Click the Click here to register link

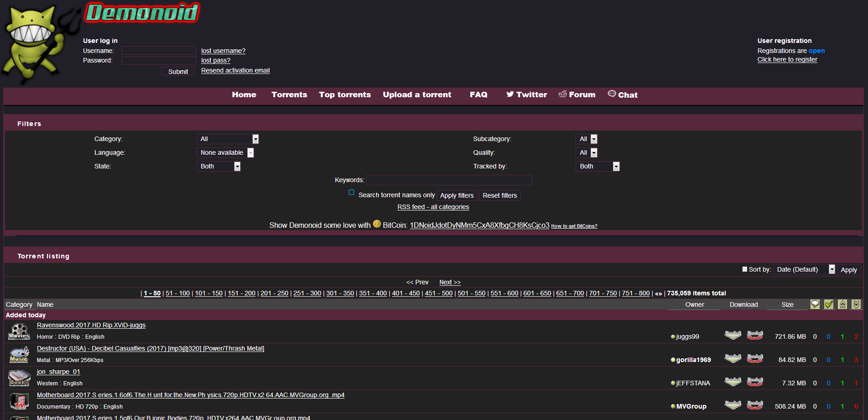pos(787,59)
